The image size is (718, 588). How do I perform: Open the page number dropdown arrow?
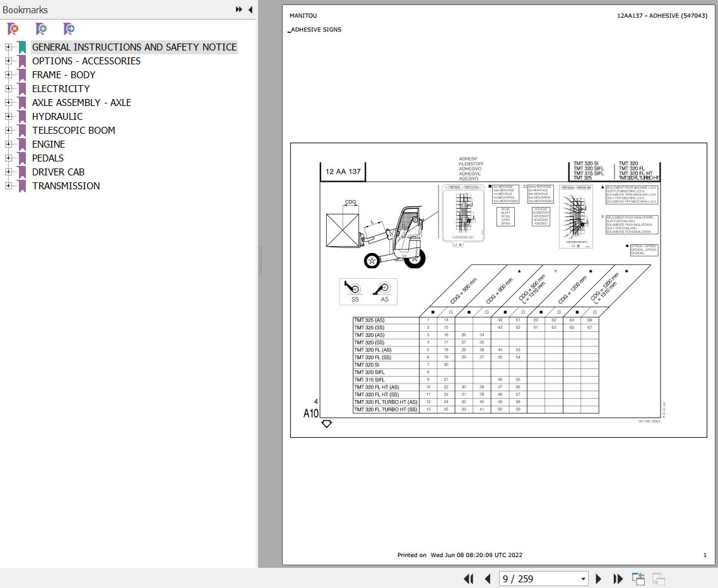click(583, 579)
